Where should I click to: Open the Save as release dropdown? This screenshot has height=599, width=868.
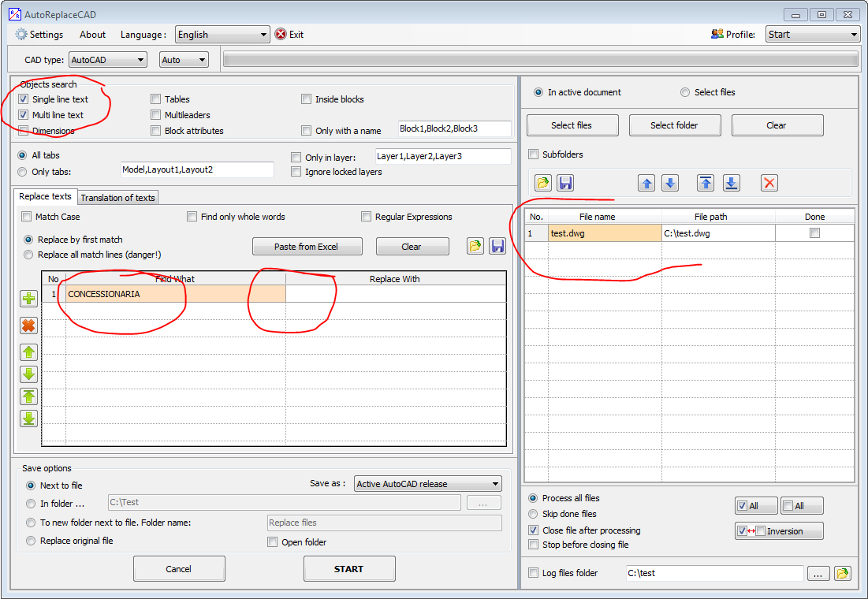coord(427,483)
